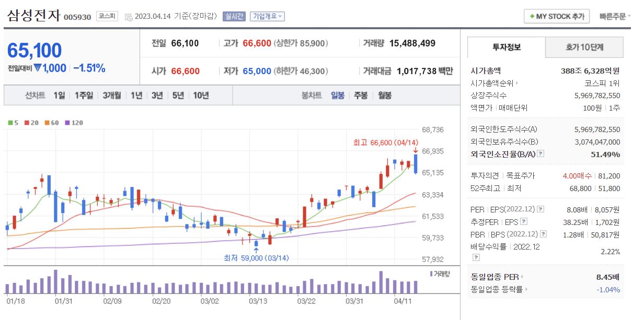Open the 기업개요 dropdown

coord(267,16)
